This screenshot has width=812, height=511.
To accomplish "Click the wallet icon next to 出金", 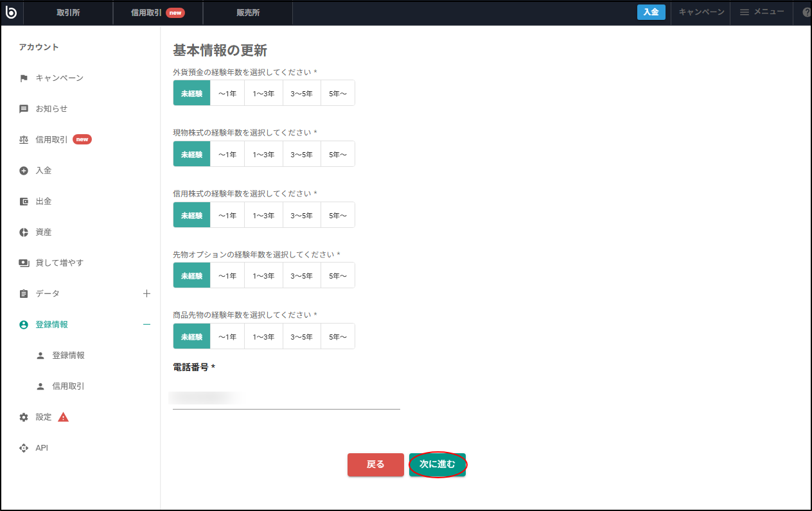I will point(24,202).
